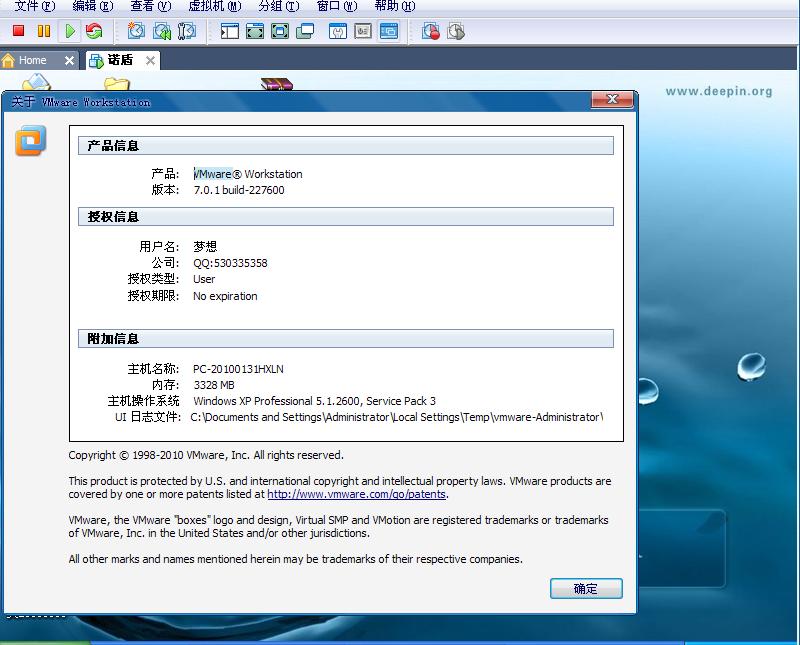Click the VM icon on 诺盾 tab
The width and height of the screenshot is (800, 645).
96,61
